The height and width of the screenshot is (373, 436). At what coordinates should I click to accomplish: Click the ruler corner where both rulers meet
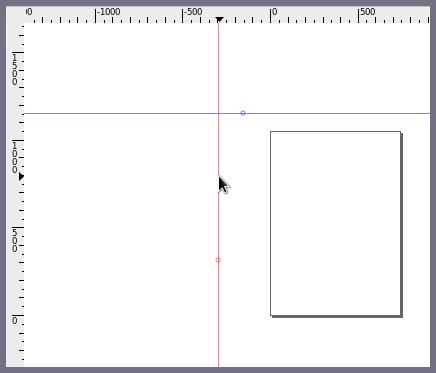point(15,15)
